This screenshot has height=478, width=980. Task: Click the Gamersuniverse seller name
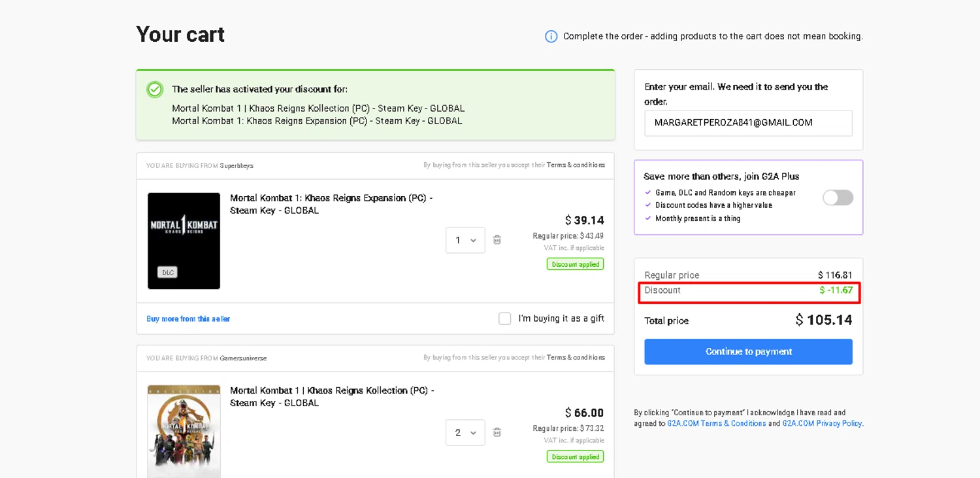(x=243, y=358)
